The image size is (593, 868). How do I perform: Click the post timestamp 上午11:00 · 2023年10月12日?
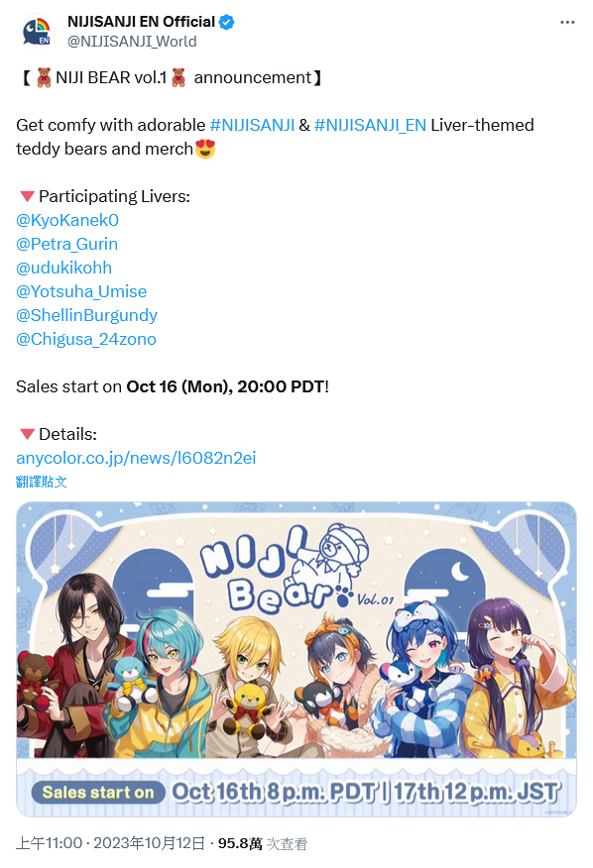pos(110,843)
